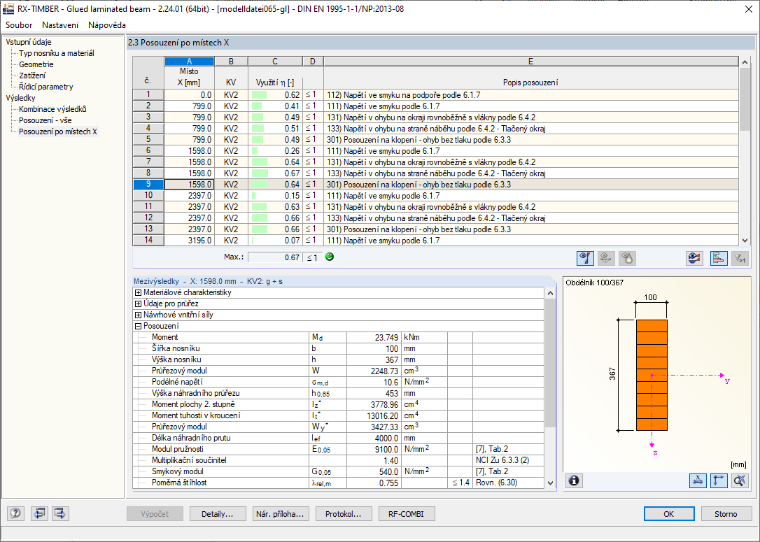Go to next table with right arrow icon
Screen dimensions: 760x542
coord(61,513)
